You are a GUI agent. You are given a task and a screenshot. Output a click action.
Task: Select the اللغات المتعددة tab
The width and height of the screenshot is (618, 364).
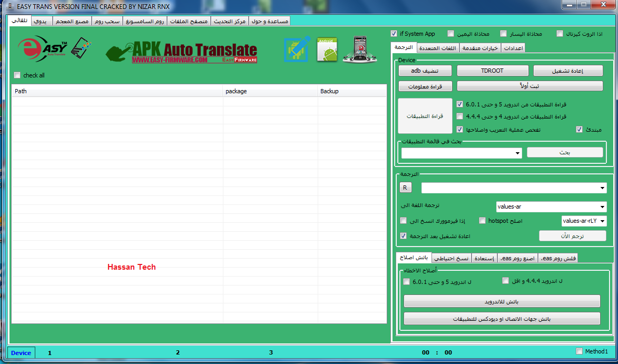click(437, 47)
